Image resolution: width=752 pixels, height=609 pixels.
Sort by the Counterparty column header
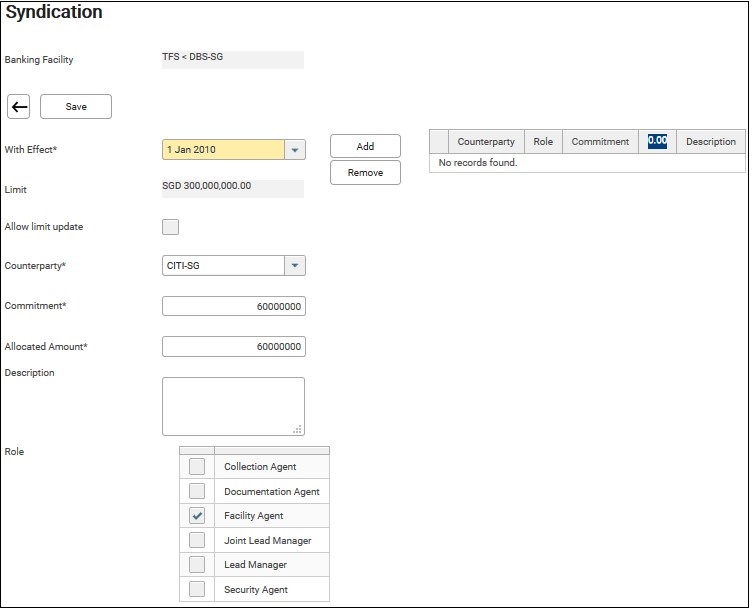[x=486, y=142]
